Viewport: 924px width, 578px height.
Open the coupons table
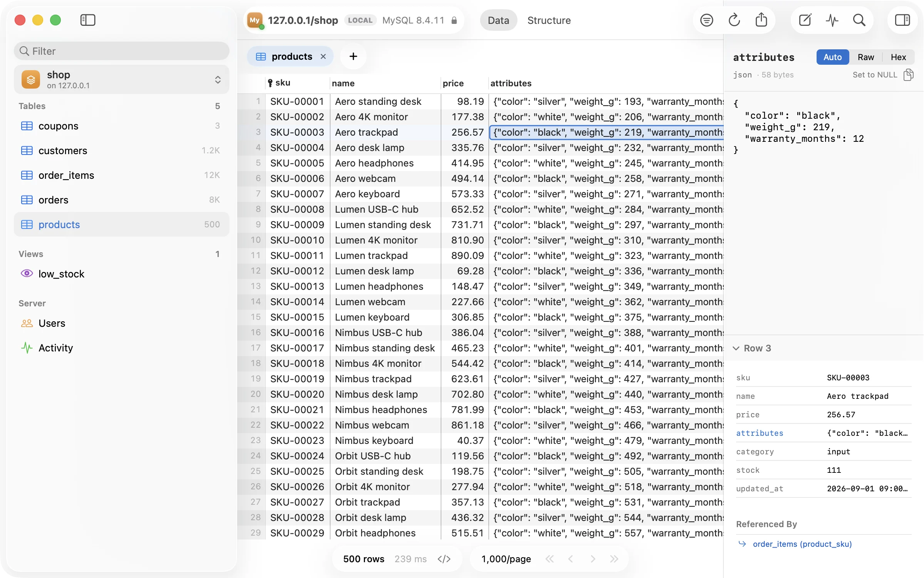click(122, 126)
